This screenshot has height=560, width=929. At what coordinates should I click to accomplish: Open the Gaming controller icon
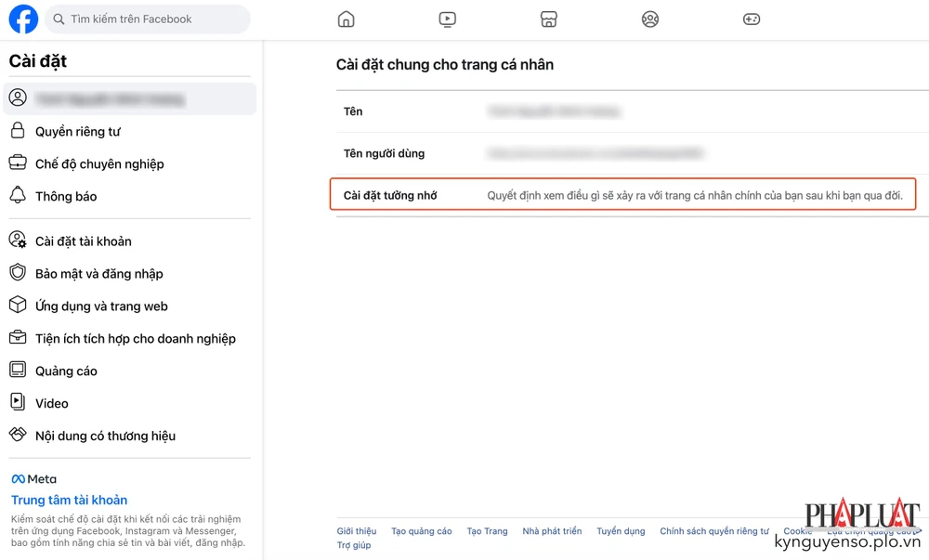[752, 19]
